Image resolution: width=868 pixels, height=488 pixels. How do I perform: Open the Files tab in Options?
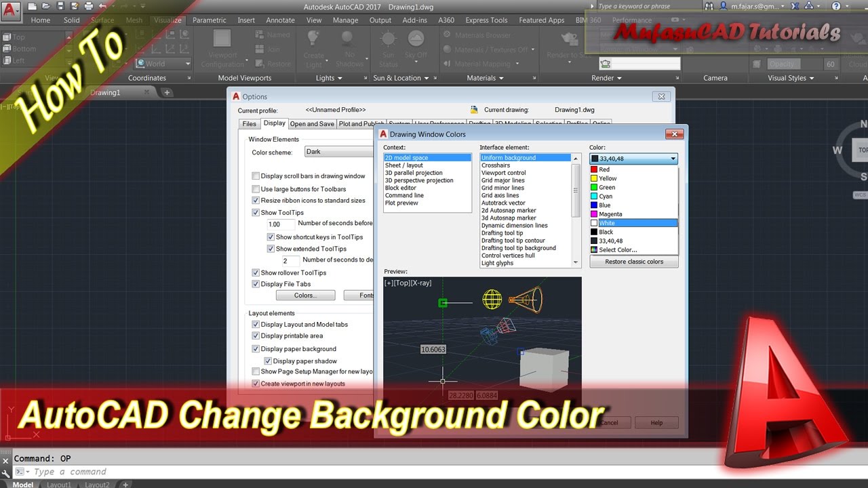tap(250, 124)
